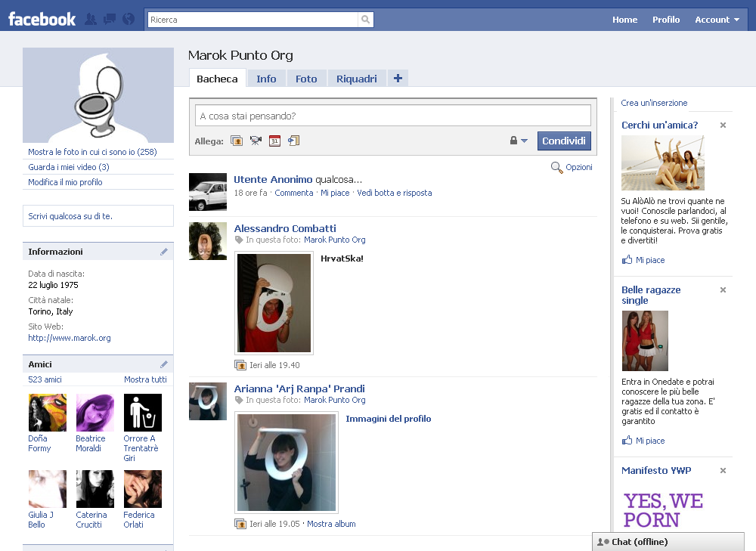Open Crea un'inserzione link
The height and width of the screenshot is (551, 756).
[654, 103]
